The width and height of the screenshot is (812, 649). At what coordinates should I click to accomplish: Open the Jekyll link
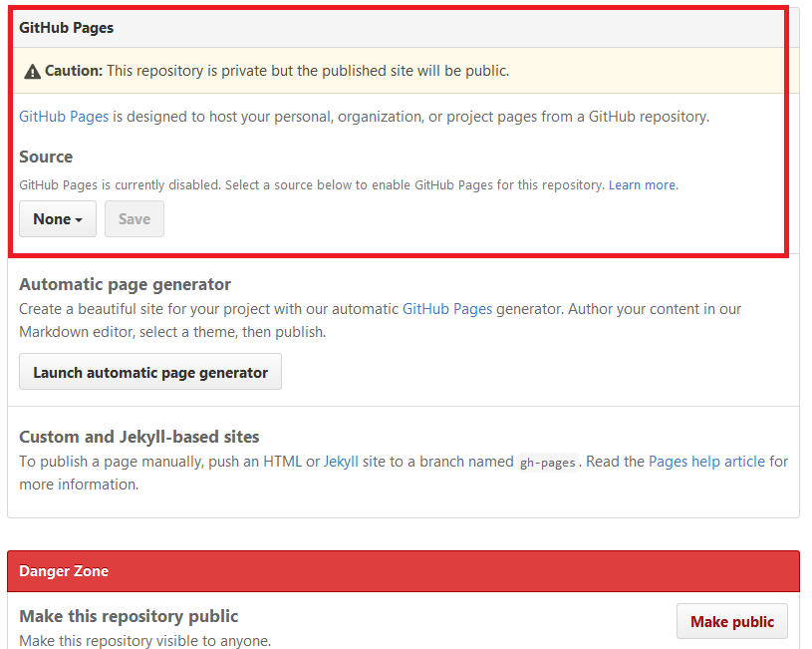341,462
